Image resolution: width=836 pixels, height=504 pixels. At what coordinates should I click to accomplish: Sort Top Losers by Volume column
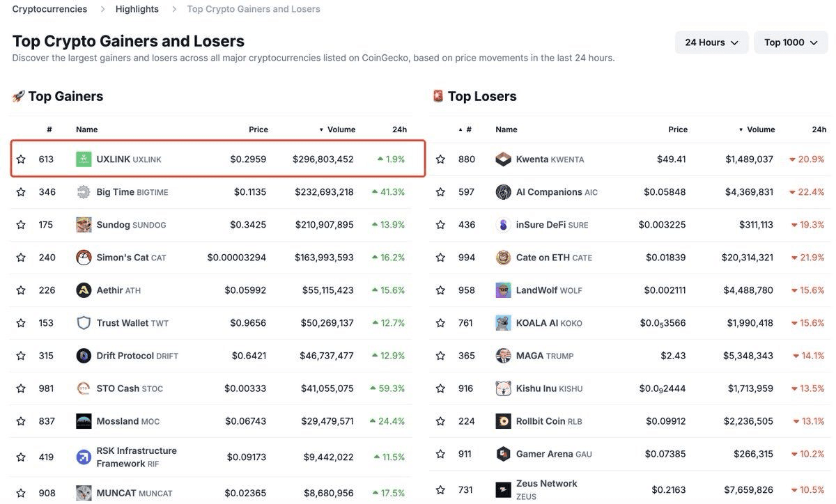(x=757, y=129)
